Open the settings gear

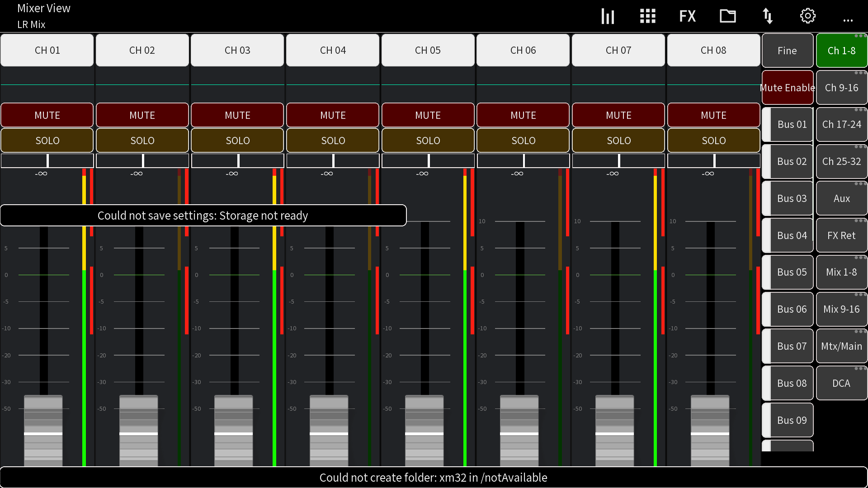point(808,16)
